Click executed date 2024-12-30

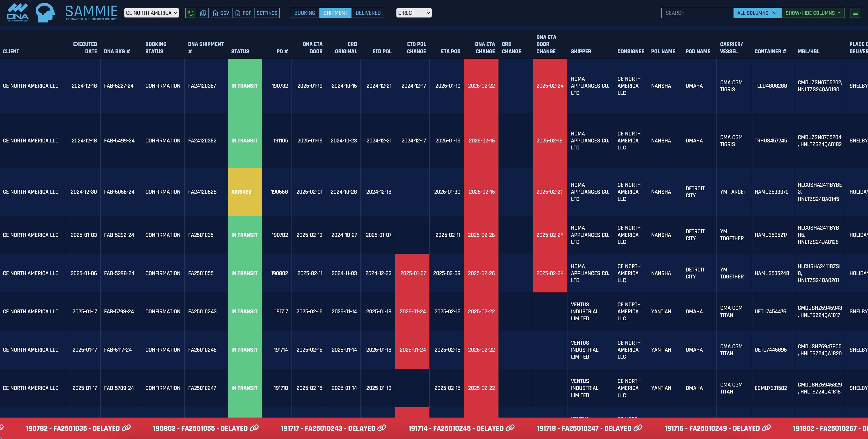(84, 192)
